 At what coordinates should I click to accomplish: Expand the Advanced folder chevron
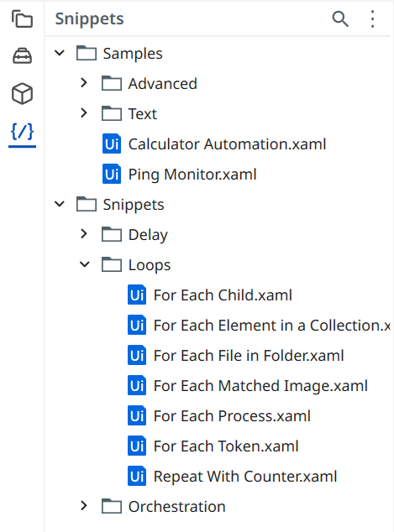point(84,82)
